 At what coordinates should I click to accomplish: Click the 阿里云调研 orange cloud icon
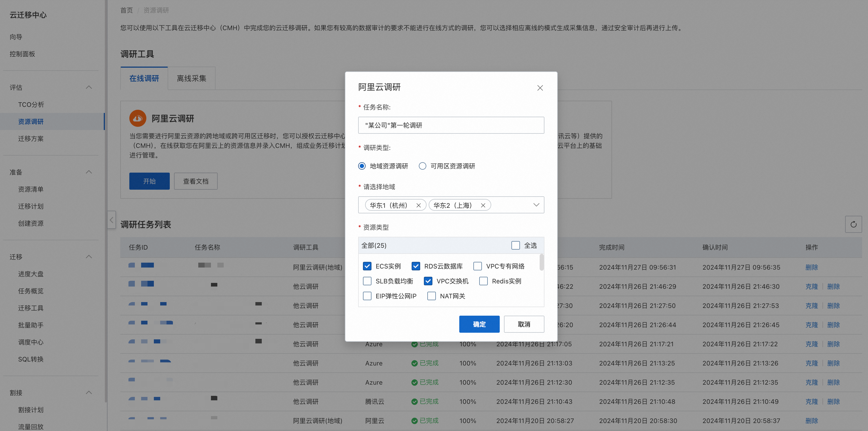[138, 118]
